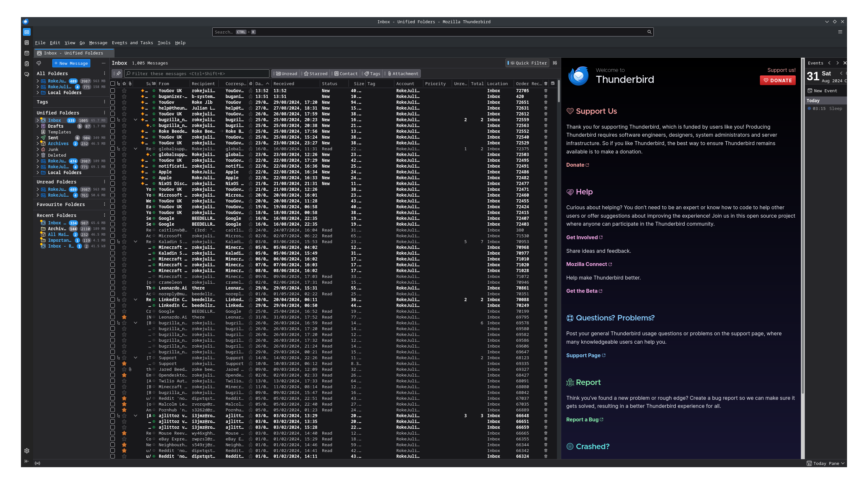
Task: Toggle the Unread quick filter
Action: 286,74
